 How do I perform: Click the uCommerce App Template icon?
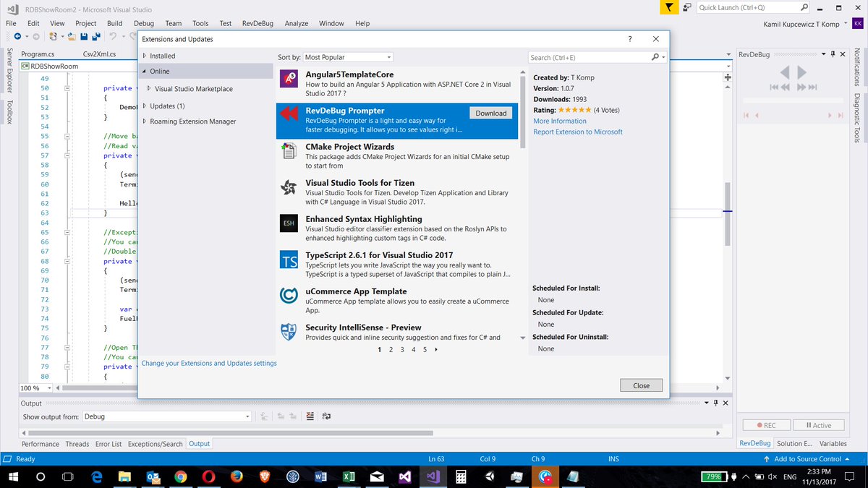coord(289,296)
